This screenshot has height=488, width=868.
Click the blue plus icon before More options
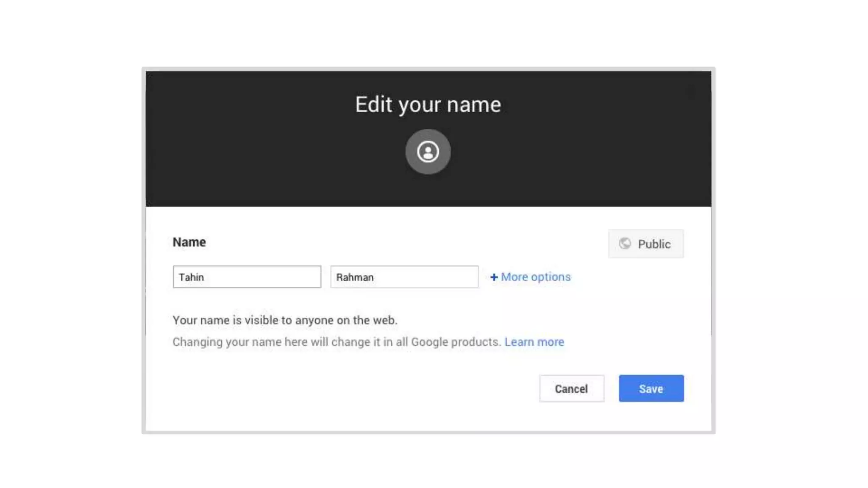(x=494, y=277)
